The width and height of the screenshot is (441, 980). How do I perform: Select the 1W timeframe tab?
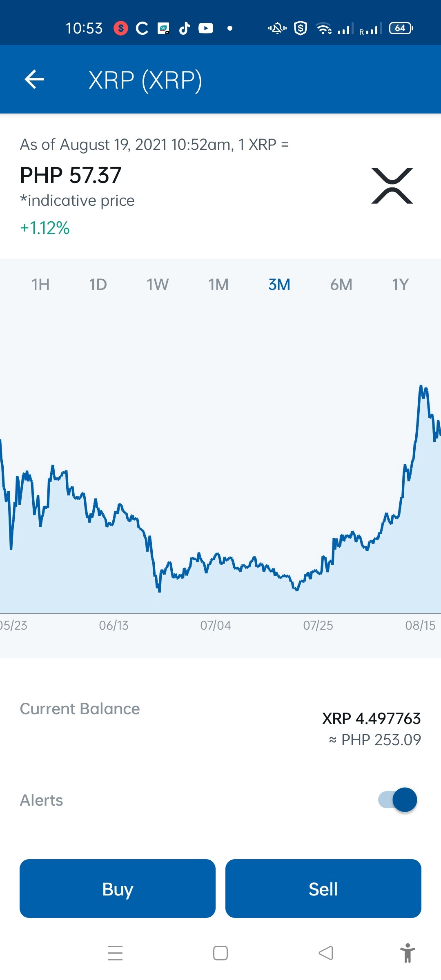[x=158, y=284]
